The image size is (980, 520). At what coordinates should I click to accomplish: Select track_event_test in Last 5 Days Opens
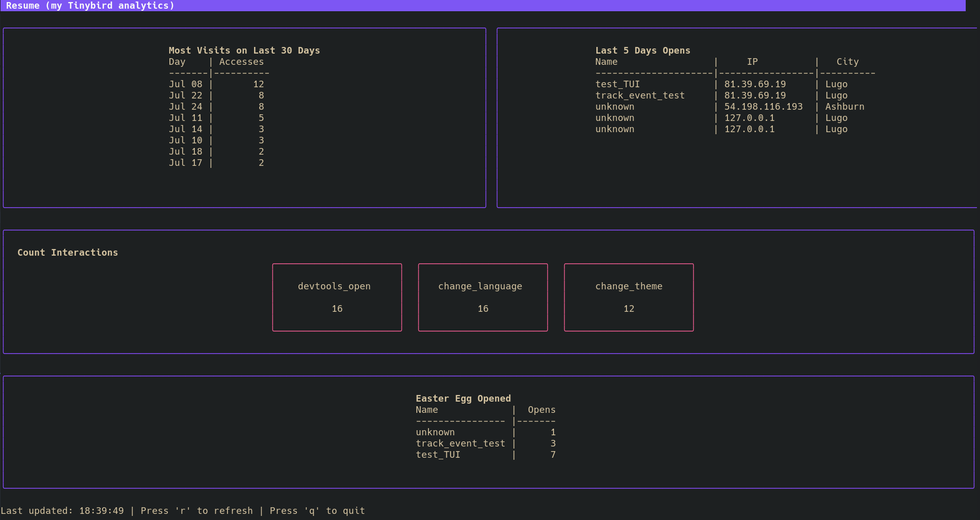640,95
